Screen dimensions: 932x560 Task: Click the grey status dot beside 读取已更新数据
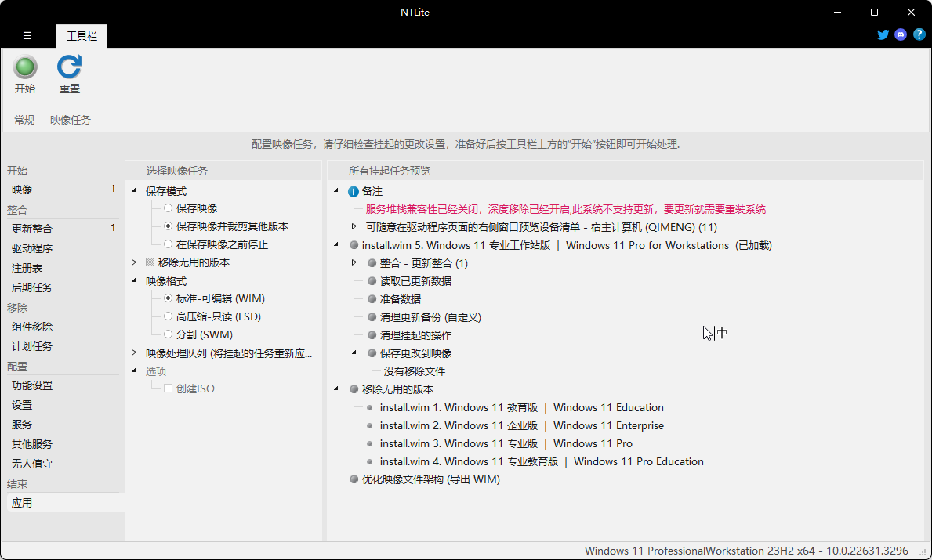[372, 281]
